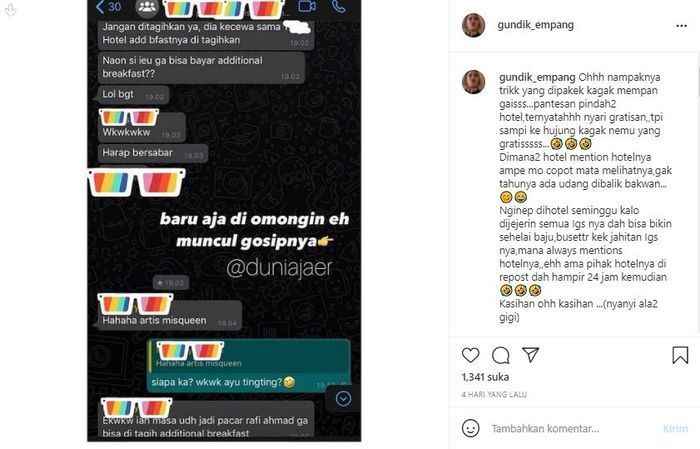Image resolution: width=700 pixels, height=449 pixels.
Task: Open the emoji picker smiley icon
Action: pos(471,428)
